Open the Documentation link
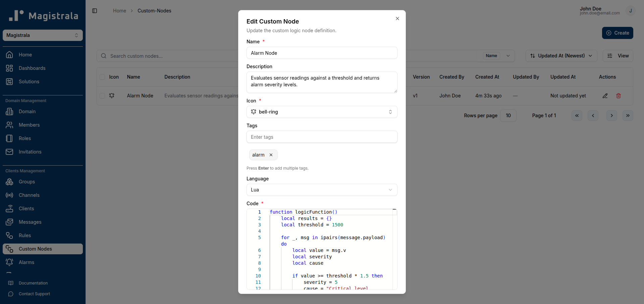Screen dimensions: 644x304 coord(33,283)
